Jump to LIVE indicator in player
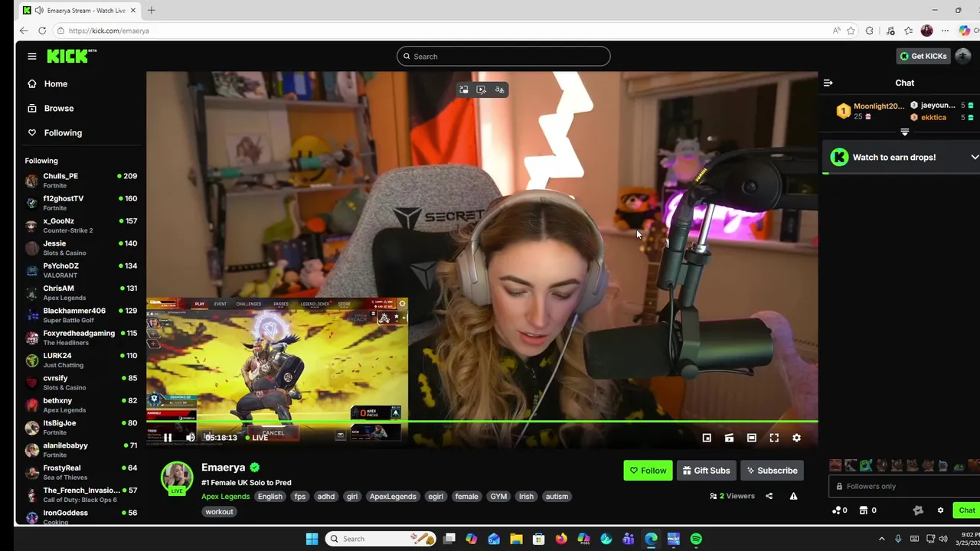This screenshot has height=551, width=980. pos(256,438)
